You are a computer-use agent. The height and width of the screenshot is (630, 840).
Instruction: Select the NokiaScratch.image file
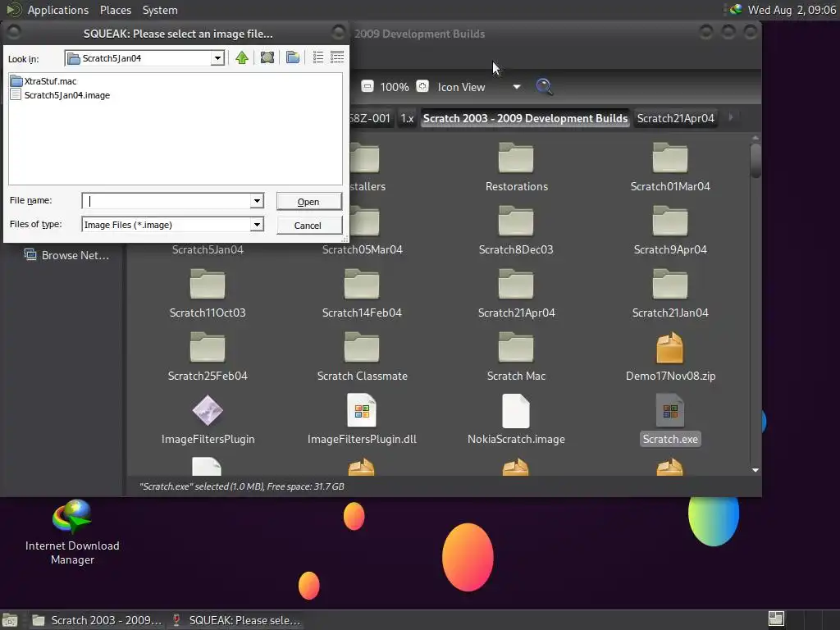pyautogui.click(x=516, y=419)
